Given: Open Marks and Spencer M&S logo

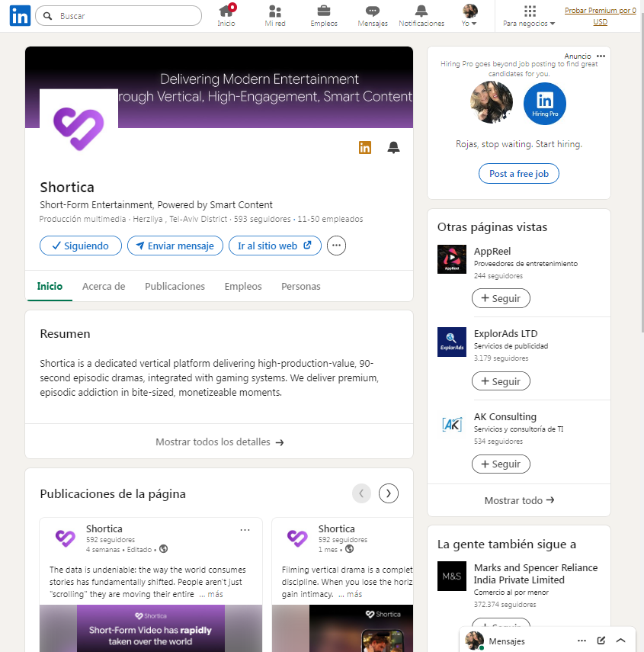Looking at the screenshot, I should pyautogui.click(x=452, y=576).
